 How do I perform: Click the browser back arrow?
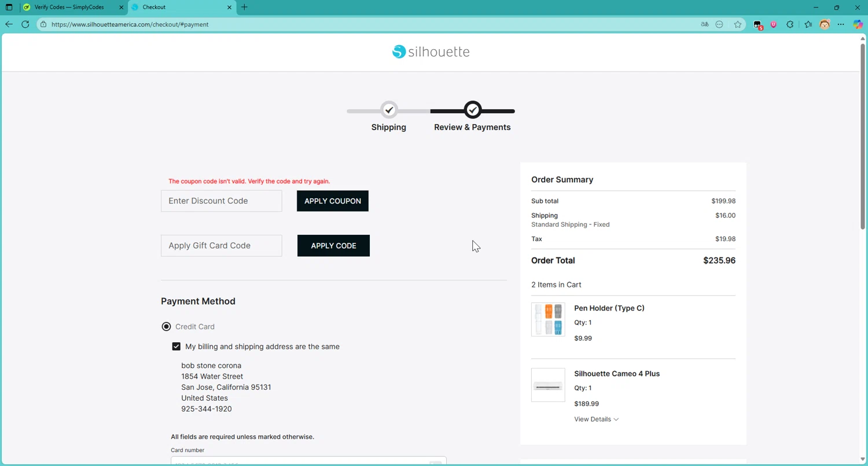tap(9, 24)
